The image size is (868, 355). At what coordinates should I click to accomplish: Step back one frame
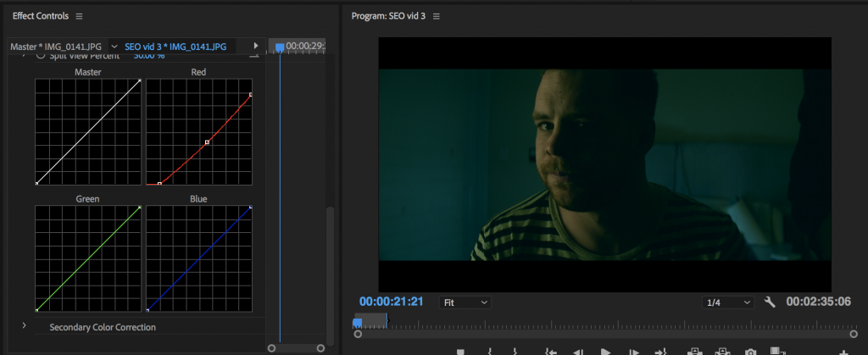pos(577,352)
